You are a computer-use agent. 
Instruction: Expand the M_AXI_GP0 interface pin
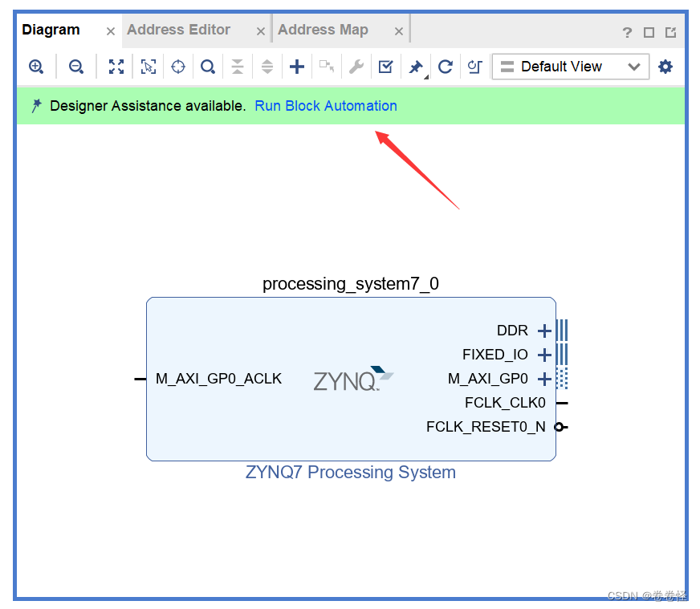pyautogui.click(x=543, y=379)
